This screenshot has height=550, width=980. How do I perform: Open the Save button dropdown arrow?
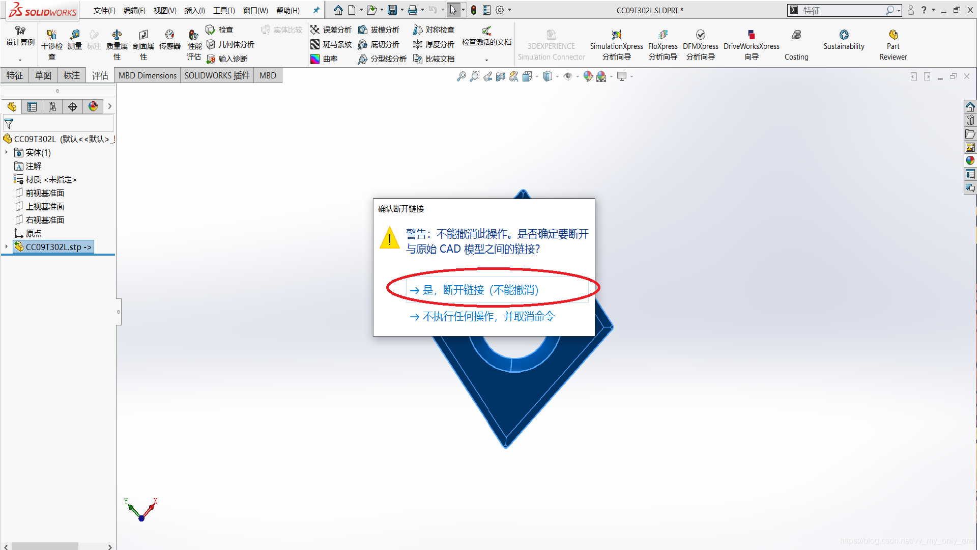[402, 10]
